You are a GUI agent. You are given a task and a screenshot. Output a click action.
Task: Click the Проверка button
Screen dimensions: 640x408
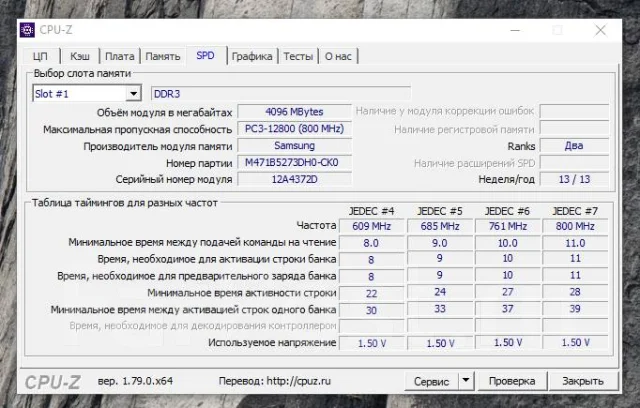pos(512,381)
